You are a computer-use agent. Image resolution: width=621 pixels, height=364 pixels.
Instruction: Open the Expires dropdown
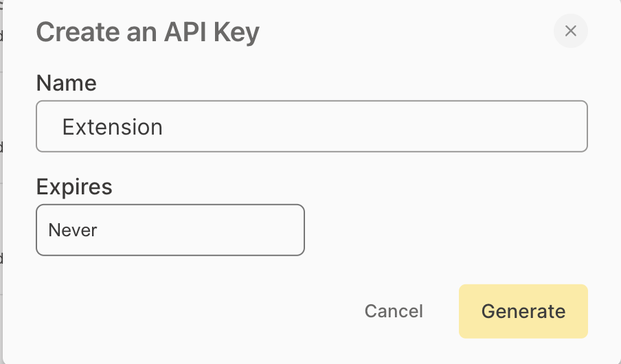point(170,230)
